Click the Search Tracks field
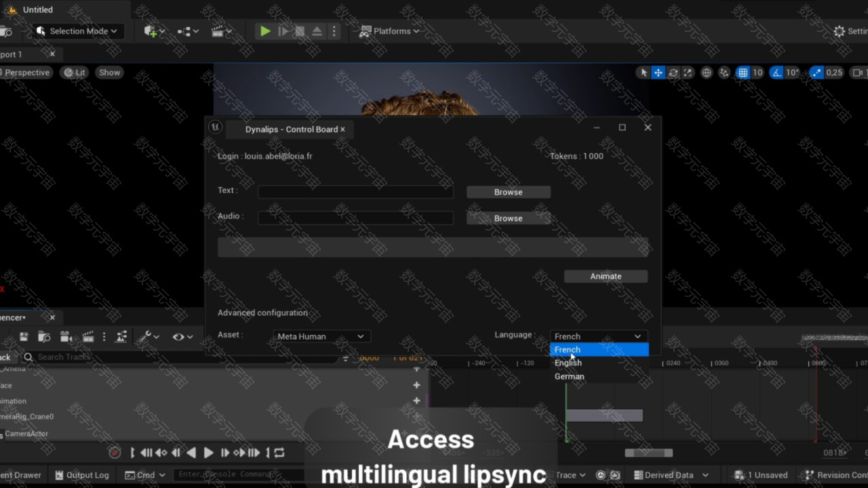868x488 pixels. click(x=179, y=357)
